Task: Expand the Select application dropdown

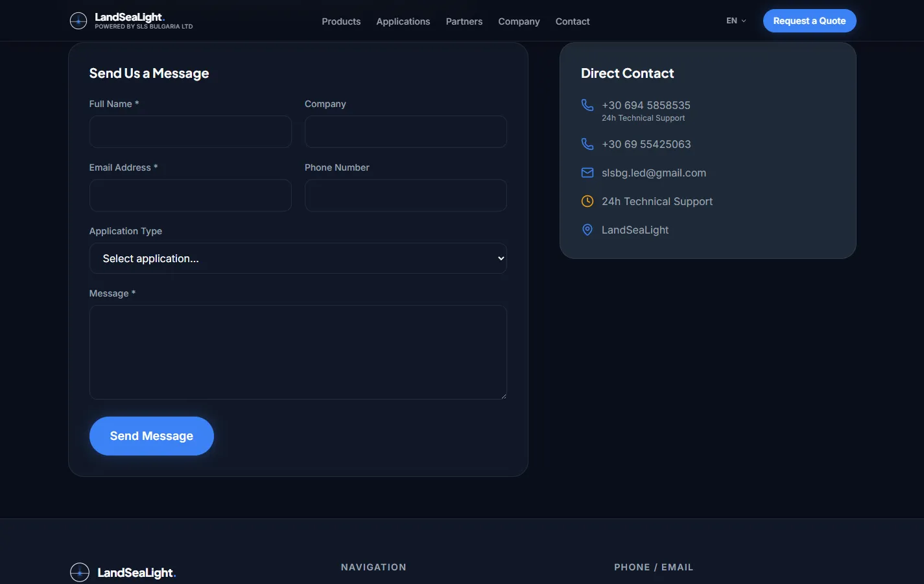Action: coord(298,258)
